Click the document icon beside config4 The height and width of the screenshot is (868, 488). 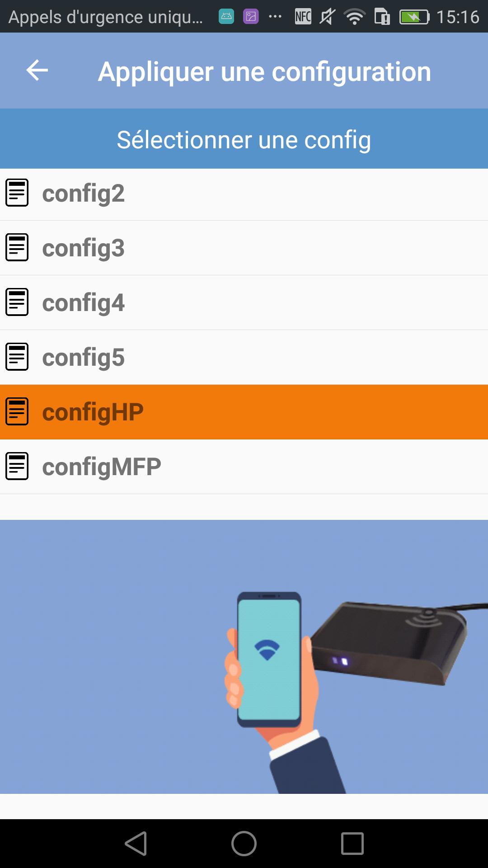click(17, 302)
